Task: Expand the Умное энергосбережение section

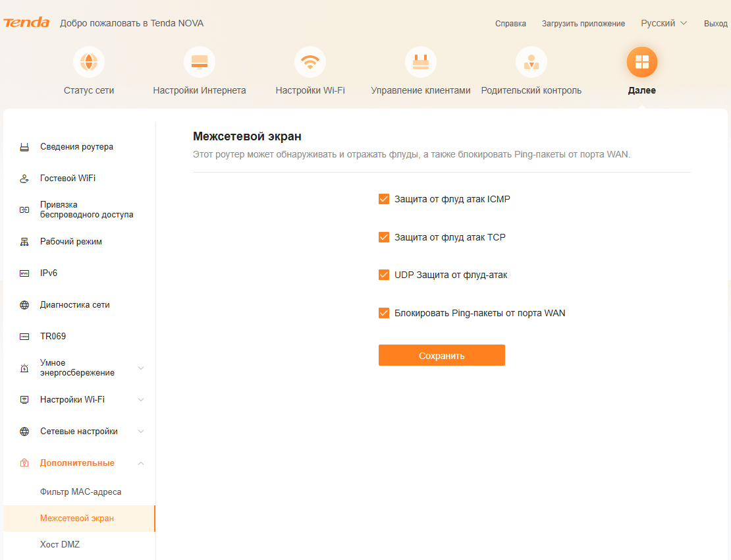Action: coord(141,368)
